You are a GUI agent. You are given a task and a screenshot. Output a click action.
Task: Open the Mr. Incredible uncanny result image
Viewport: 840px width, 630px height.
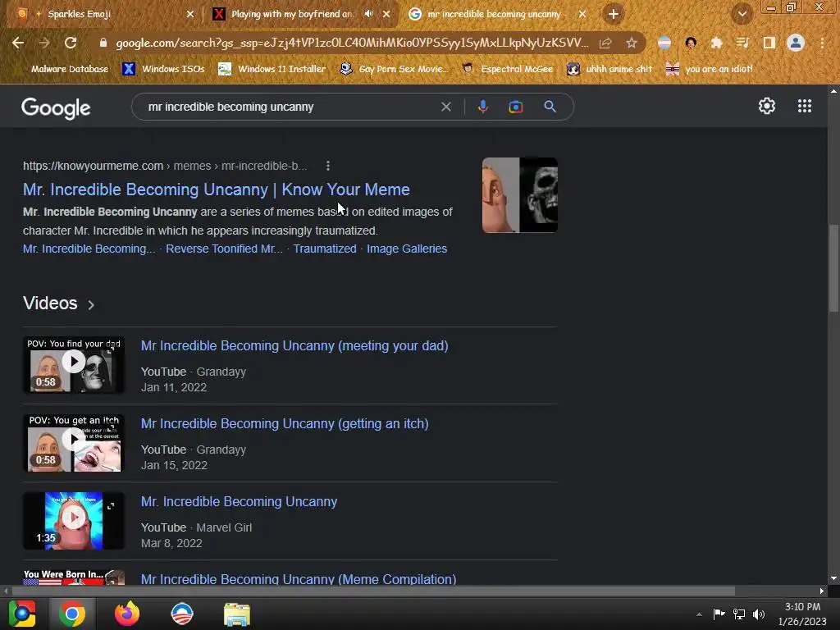[519, 195]
